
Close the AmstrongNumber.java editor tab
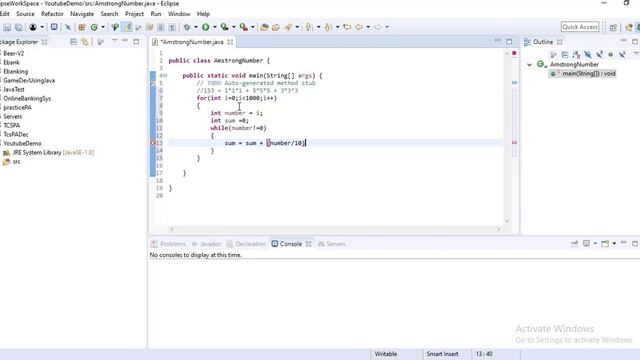click(x=230, y=42)
